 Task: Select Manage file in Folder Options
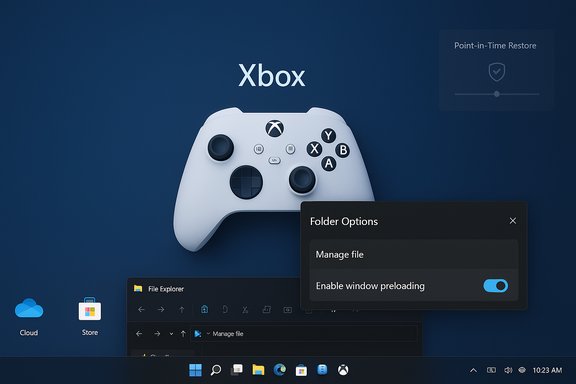click(414, 254)
